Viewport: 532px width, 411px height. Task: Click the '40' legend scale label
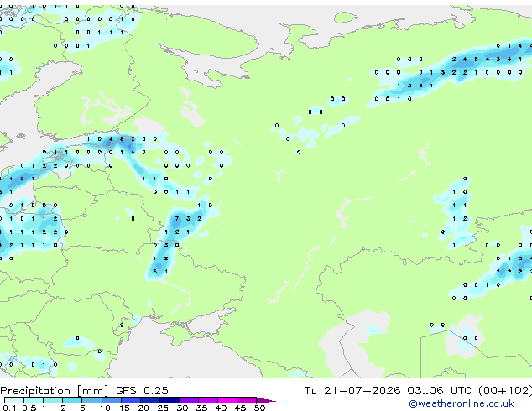coord(222,408)
